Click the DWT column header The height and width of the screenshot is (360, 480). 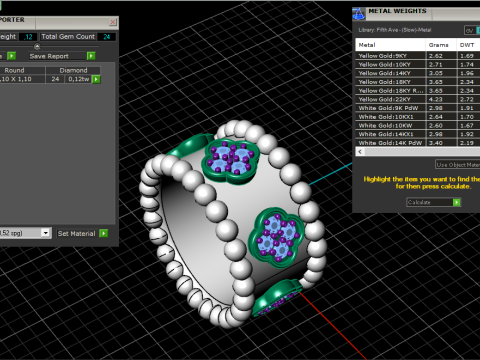tap(468, 45)
